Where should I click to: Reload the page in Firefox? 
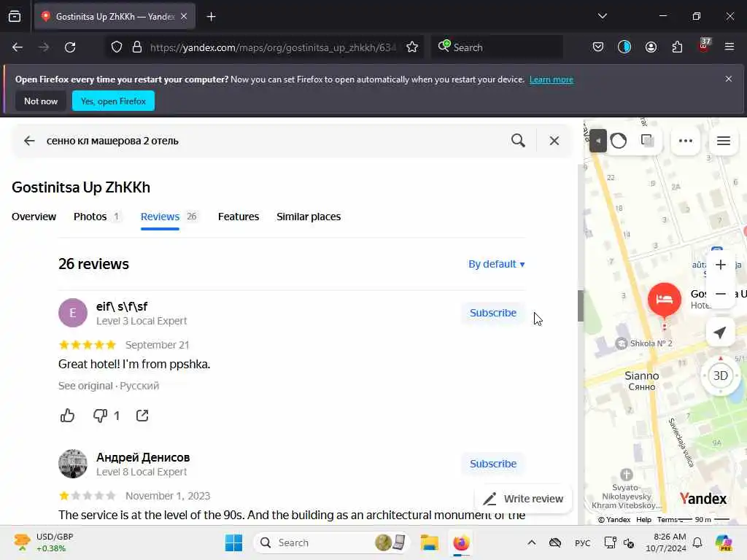[70, 47]
